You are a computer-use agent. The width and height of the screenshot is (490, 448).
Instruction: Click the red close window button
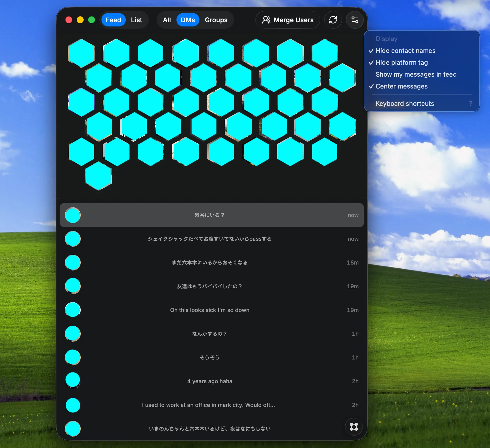point(69,20)
